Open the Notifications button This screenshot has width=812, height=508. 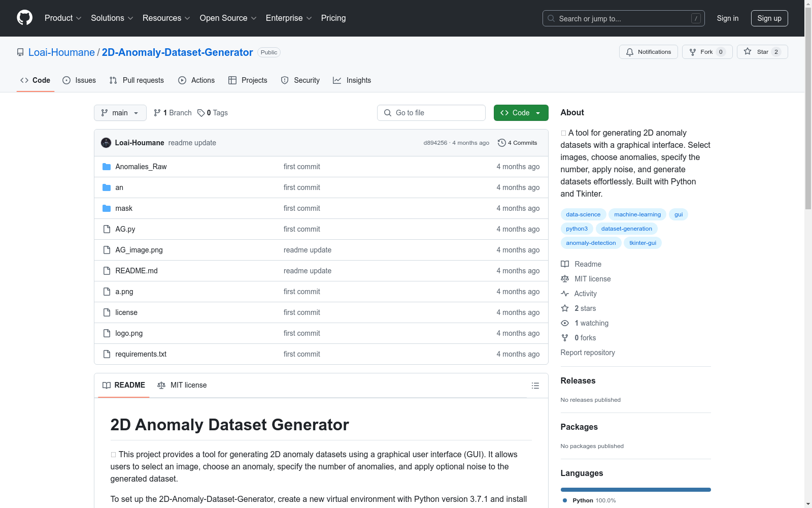click(648, 52)
